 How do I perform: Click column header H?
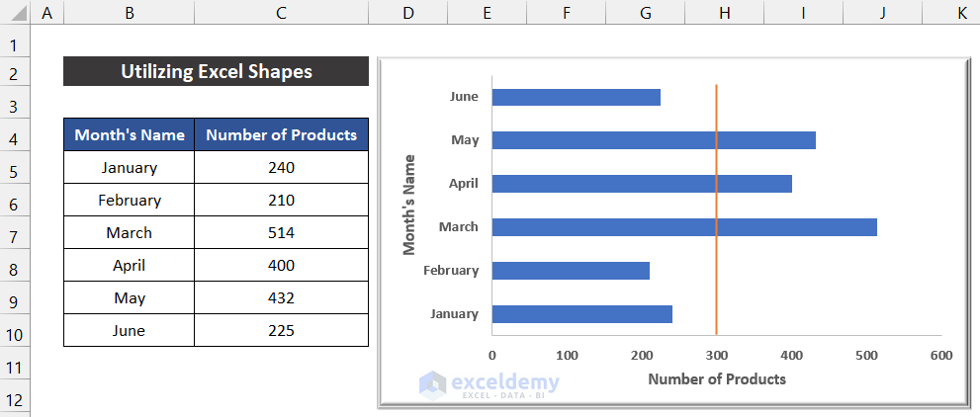724,14
